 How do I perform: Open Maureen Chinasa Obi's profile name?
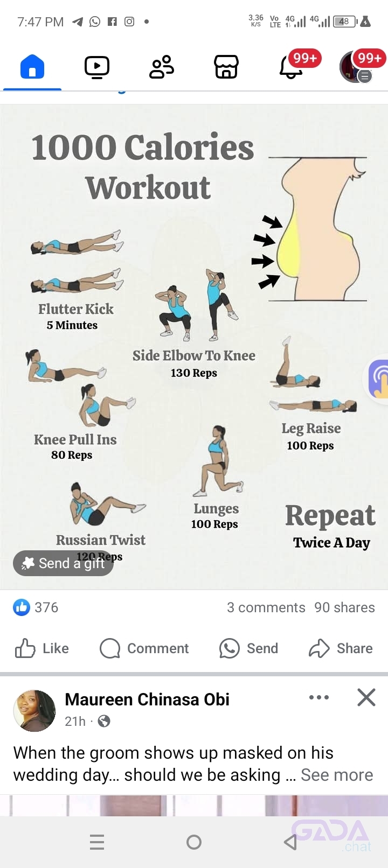coord(147,699)
